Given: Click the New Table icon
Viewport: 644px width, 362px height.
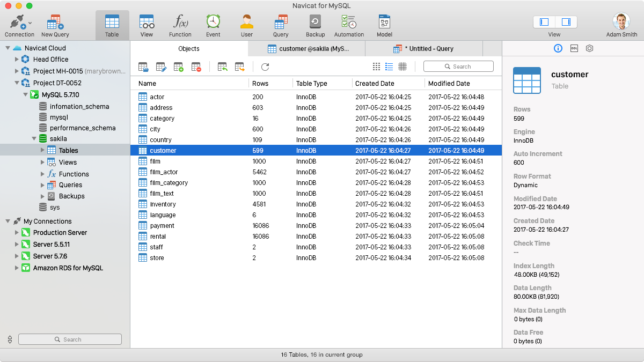Looking at the screenshot, I should point(179,67).
